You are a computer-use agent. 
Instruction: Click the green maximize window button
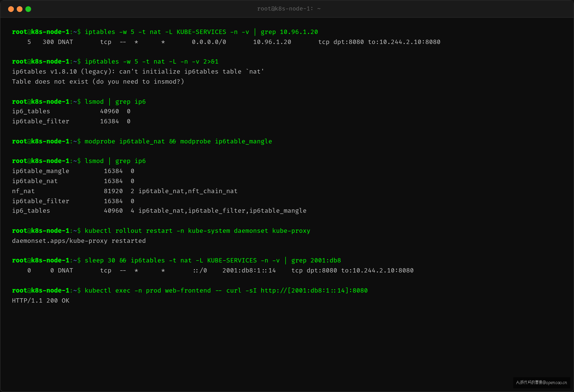click(28, 9)
